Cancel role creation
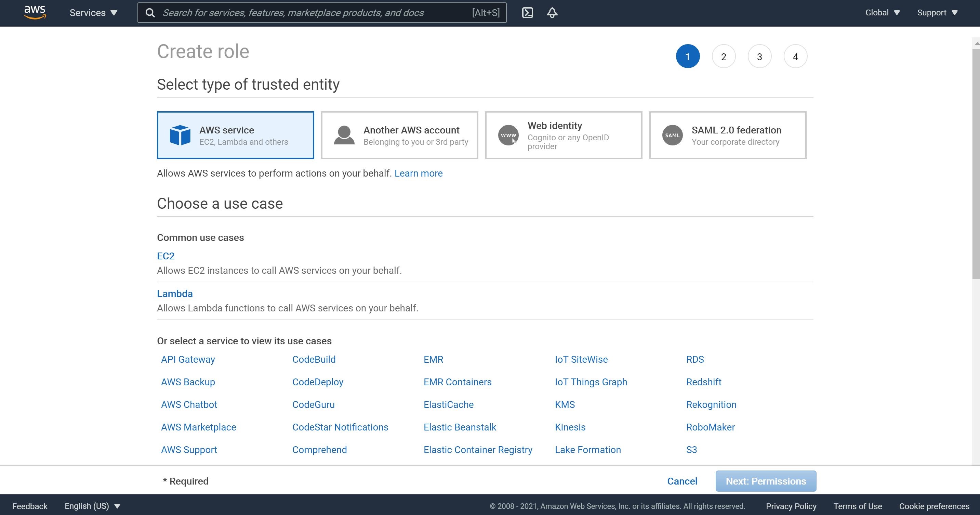Image resolution: width=980 pixels, height=515 pixels. click(682, 481)
